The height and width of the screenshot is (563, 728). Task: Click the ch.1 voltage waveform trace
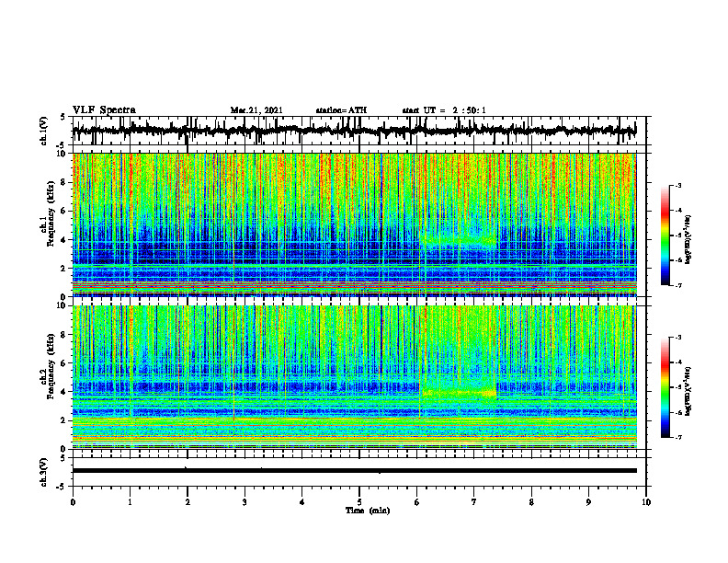click(x=354, y=131)
